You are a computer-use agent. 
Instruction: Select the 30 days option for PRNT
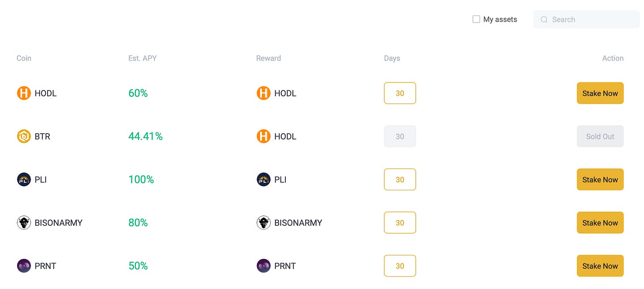tap(400, 266)
